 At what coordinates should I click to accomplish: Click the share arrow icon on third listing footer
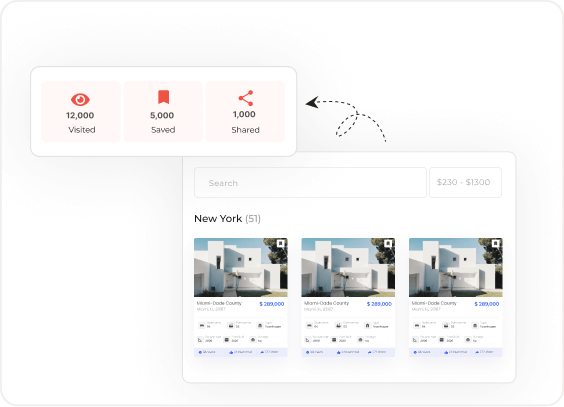(477, 352)
